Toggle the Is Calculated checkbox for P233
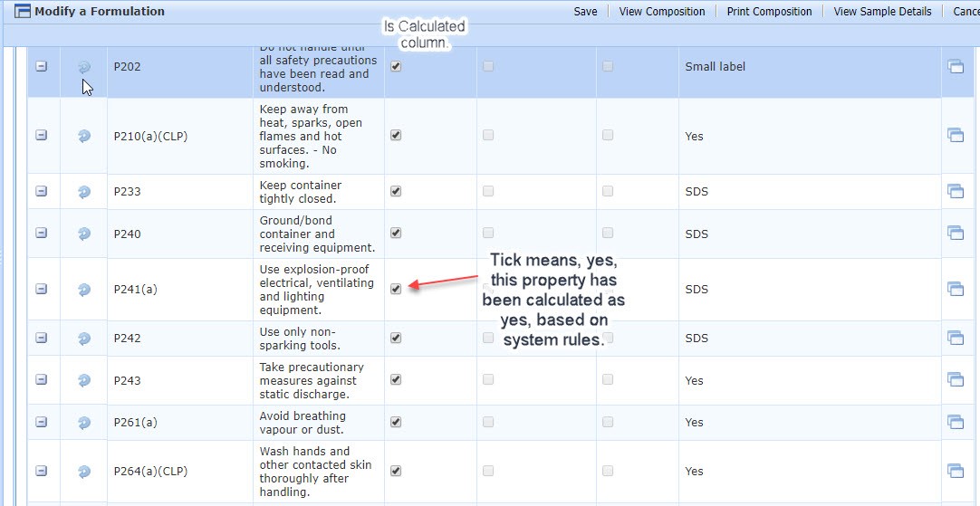 click(396, 191)
